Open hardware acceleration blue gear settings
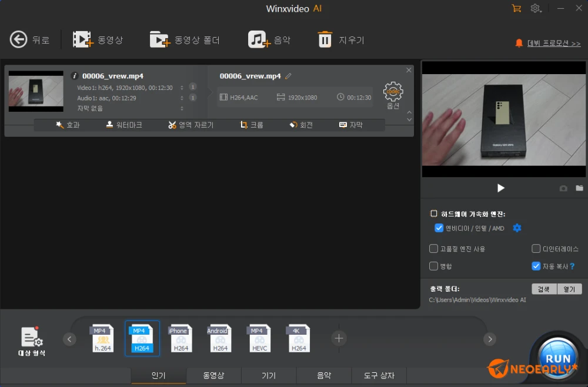This screenshot has width=588, height=387. [517, 228]
